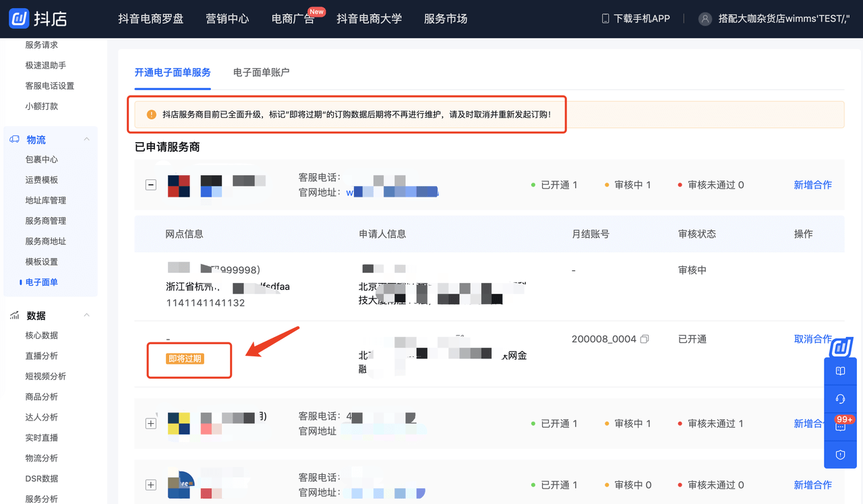Image resolution: width=863 pixels, height=504 pixels.
Task: Open 抖音电商罗盘 in top navigation
Action: point(150,19)
